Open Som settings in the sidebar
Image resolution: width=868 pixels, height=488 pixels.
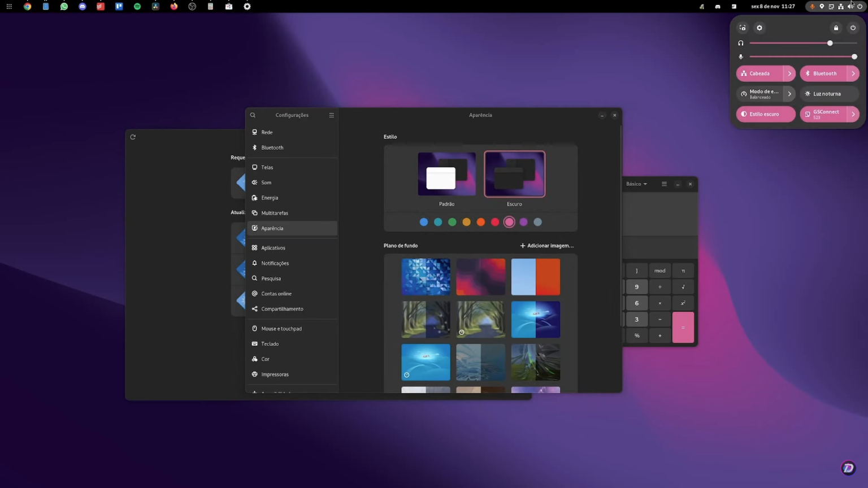pos(266,182)
